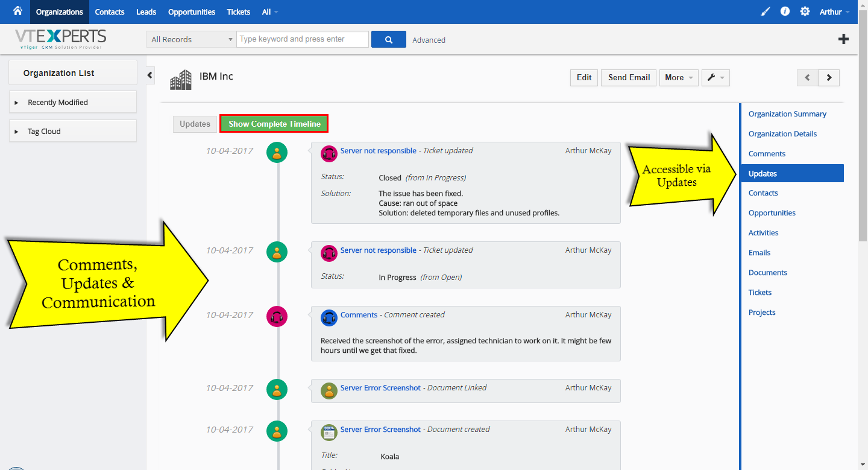868x470 pixels.
Task: Switch to Opportunities side tab
Action: click(772, 213)
